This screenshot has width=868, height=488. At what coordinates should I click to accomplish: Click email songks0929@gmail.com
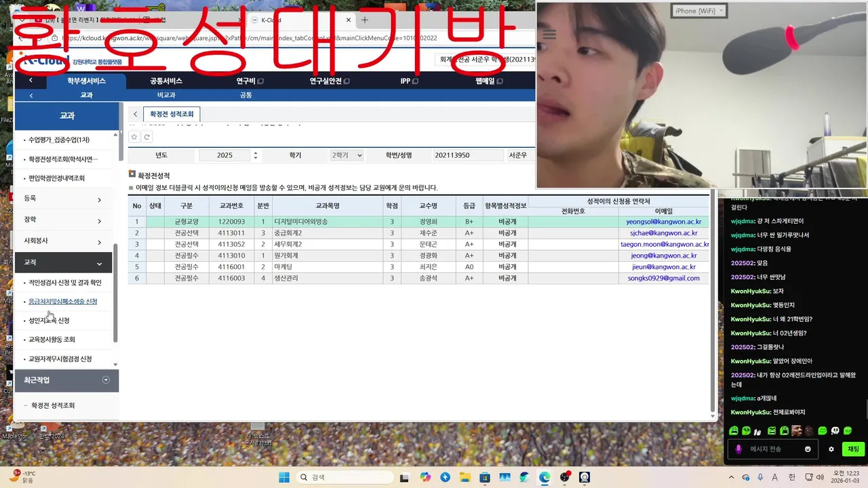point(663,278)
